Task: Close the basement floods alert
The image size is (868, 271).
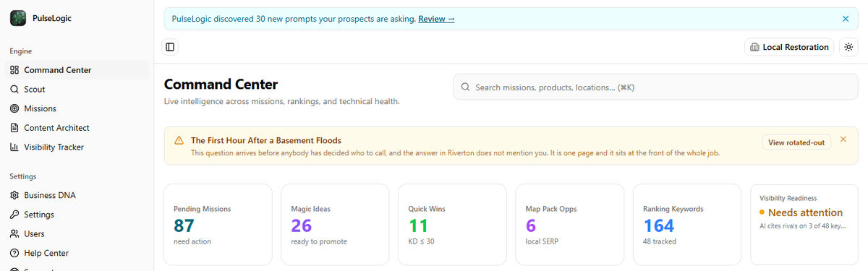Action: coord(843,139)
